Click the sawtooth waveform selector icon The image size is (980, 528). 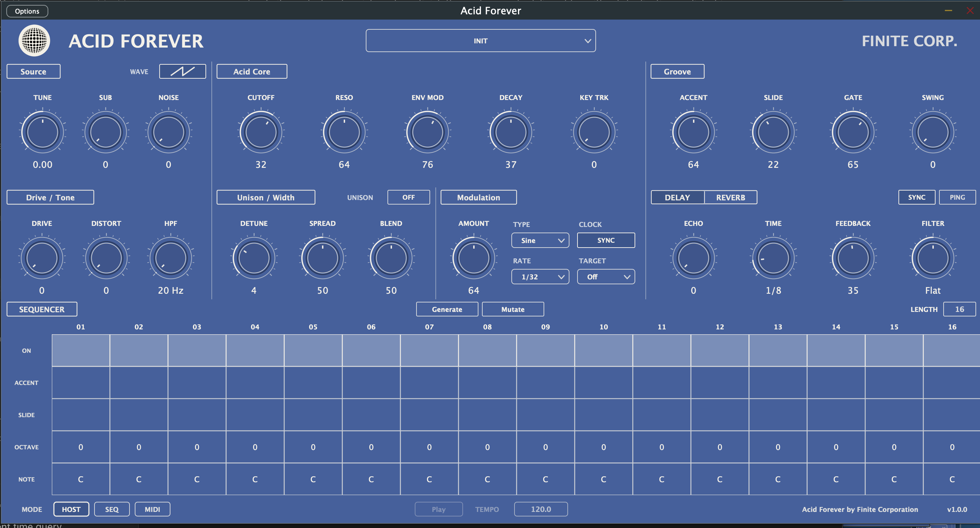183,71
